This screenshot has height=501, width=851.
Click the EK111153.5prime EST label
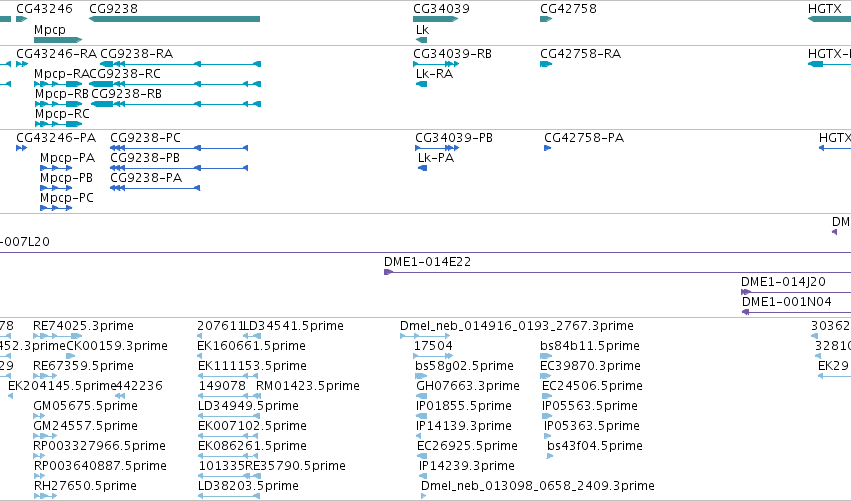coord(252,366)
